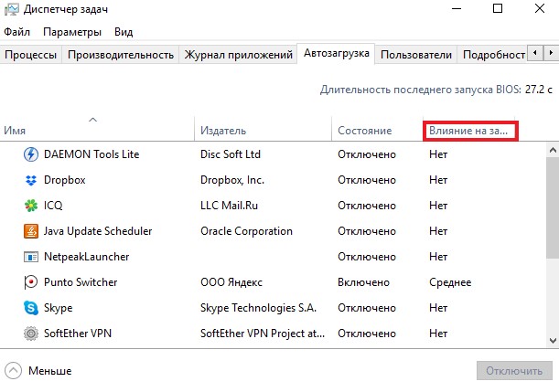Screen dimensions: 559x392
Task: Click the publisher Disc Soft Ltd
Action: click(x=231, y=154)
